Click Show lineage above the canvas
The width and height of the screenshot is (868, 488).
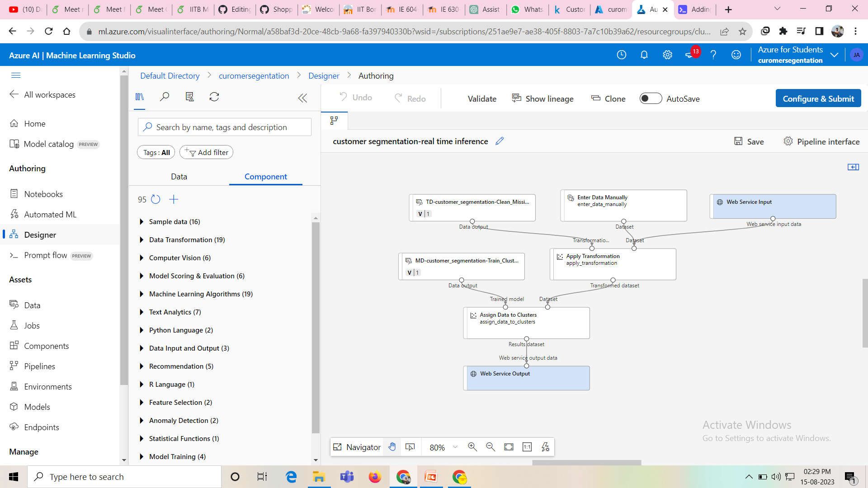[x=542, y=99]
